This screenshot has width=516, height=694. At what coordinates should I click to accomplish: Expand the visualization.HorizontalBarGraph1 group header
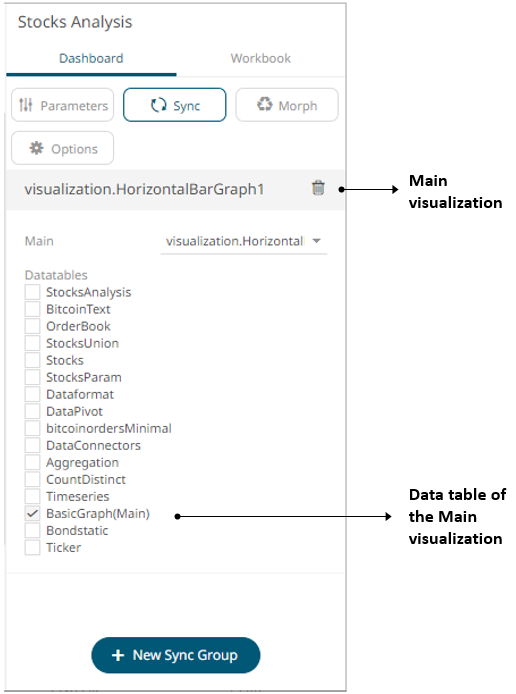coord(175,189)
